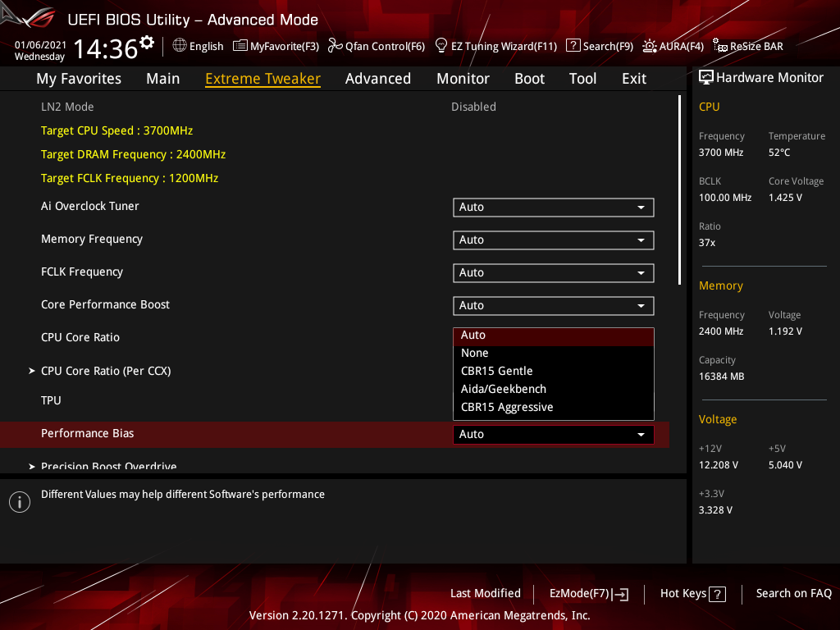840x630 pixels.
Task: Click the Hardware Monitor display icon
Action: point(706,77)
